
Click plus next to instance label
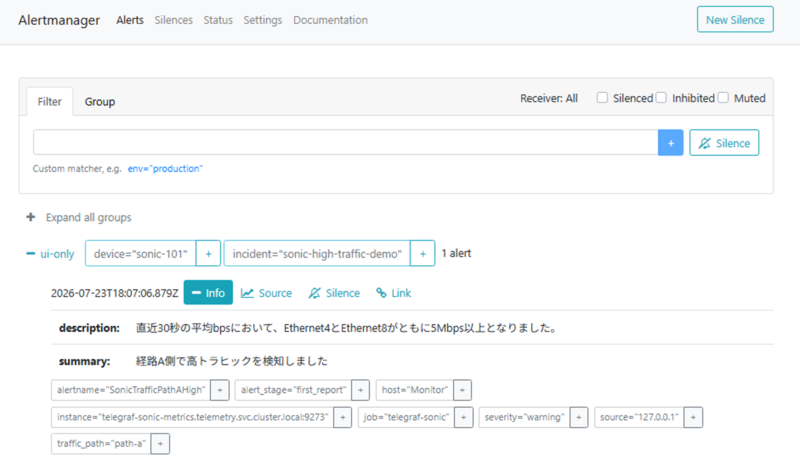tap(343, 417)
